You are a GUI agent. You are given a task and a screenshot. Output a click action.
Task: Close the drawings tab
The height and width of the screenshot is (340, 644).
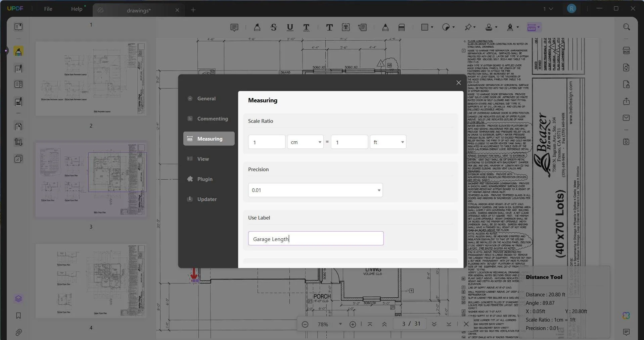[177, 10]
